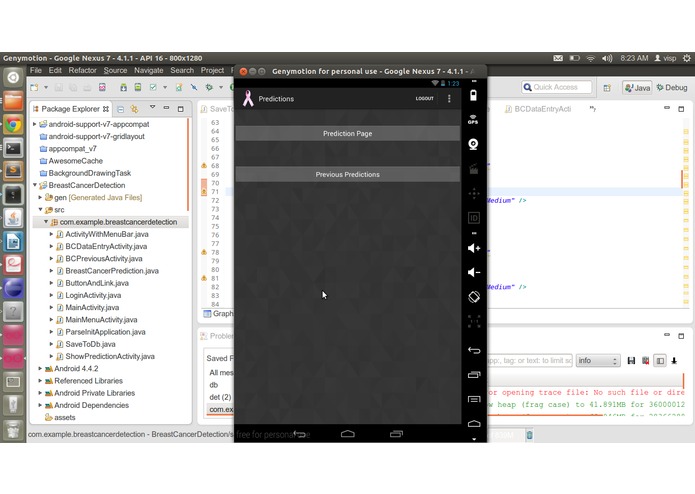
Task: Expand android-support-v7-appcompat project
Action: point(35,124)
